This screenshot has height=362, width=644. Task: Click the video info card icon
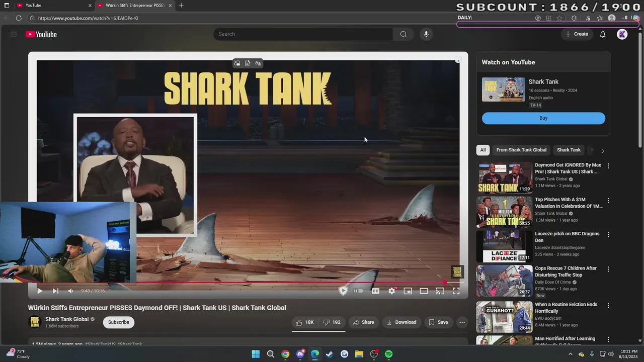tap(458, 60)
